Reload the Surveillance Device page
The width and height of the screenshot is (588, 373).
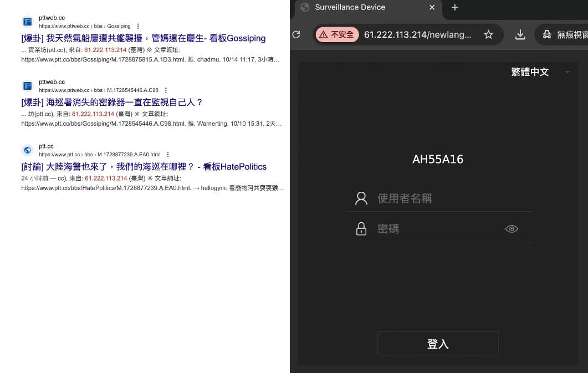(296, 34)
